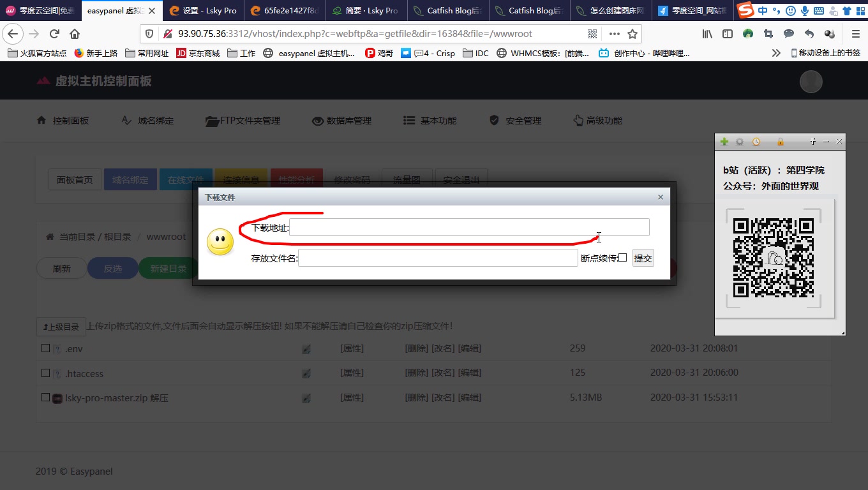Click the QR code image in note widget
This screenshot has width=868, height=490.
pos(774,258)
